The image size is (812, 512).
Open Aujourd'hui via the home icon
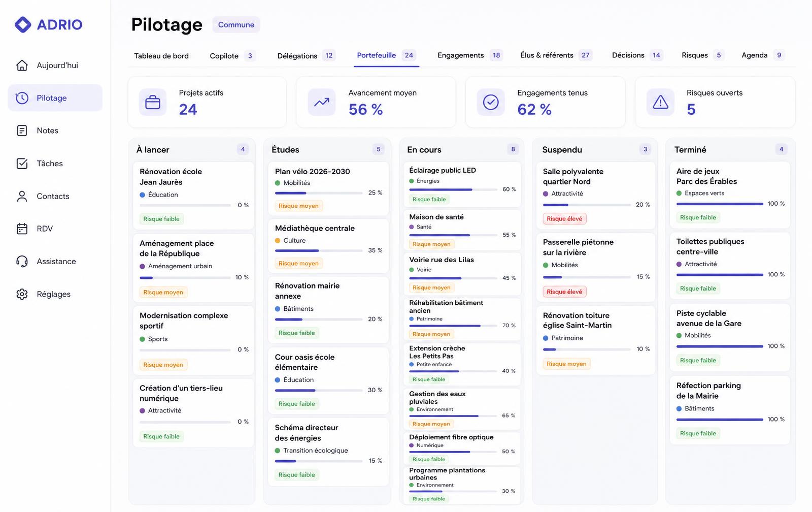click(x=22, y=66)
